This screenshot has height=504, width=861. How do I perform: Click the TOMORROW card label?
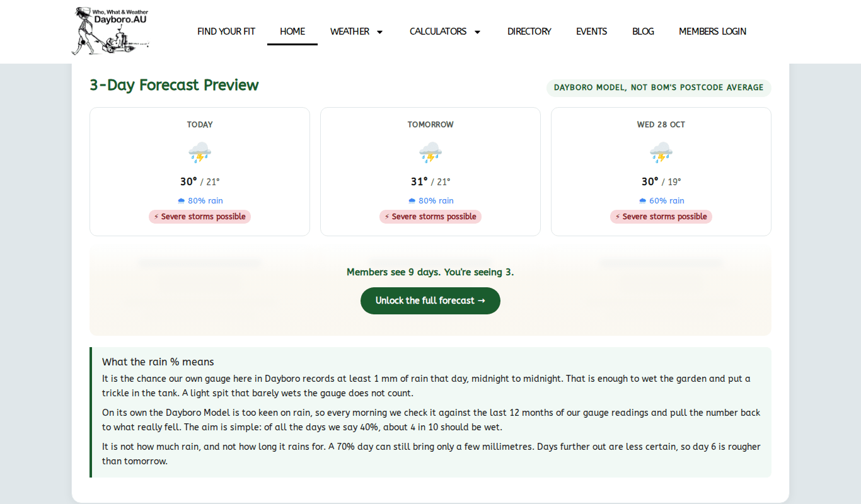[430, 125]
